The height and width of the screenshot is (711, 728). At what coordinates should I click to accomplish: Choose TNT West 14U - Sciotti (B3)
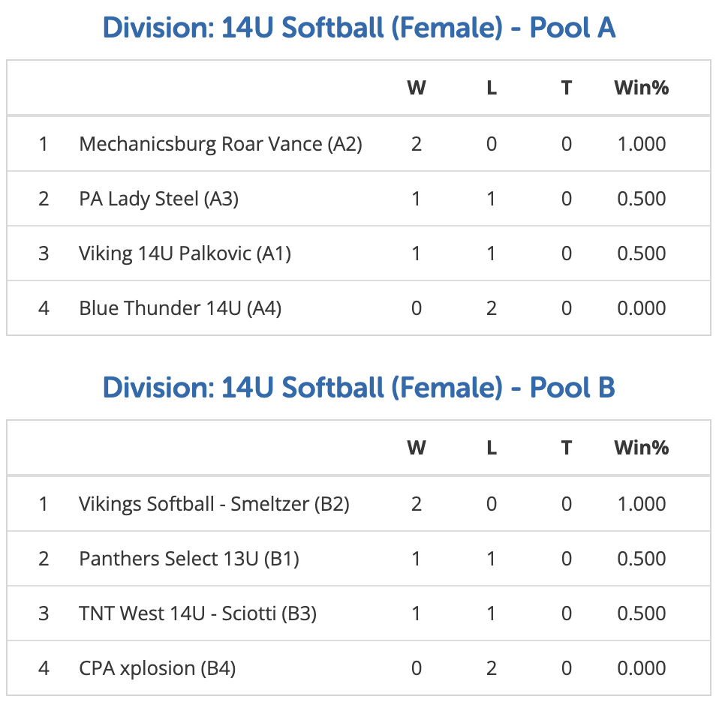click(x=198, y=614)
